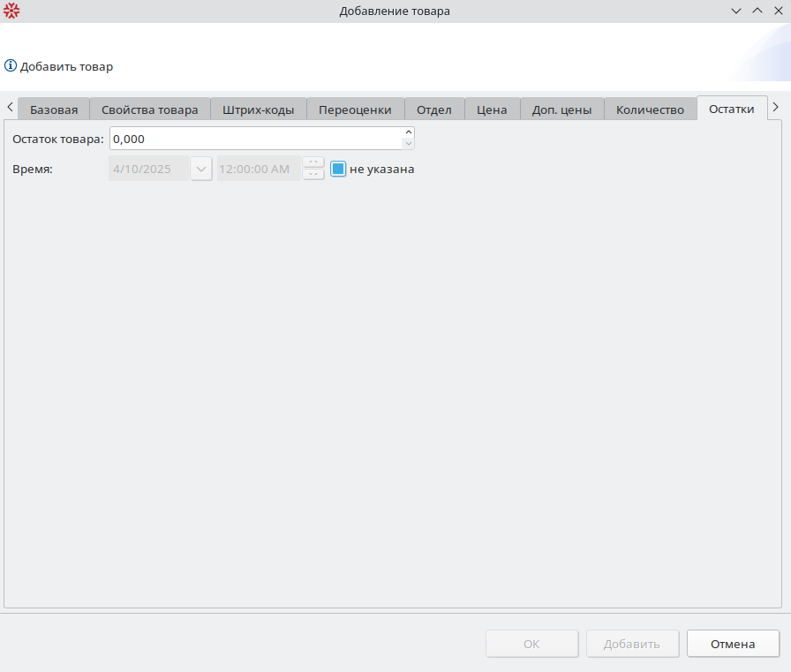Open the date dropdown calendar
The width and height of the screenshot is (791, 672).
201,169
